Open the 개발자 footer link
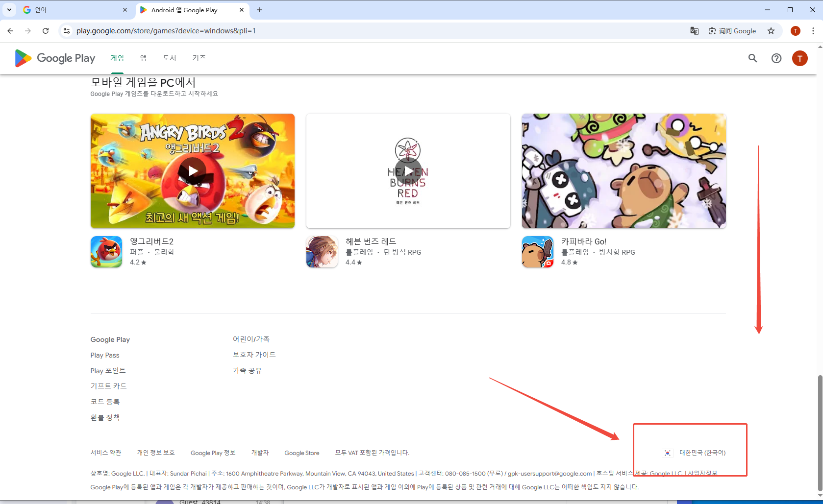The width and height of the screenshot is (823, 504). pos(260,453)
